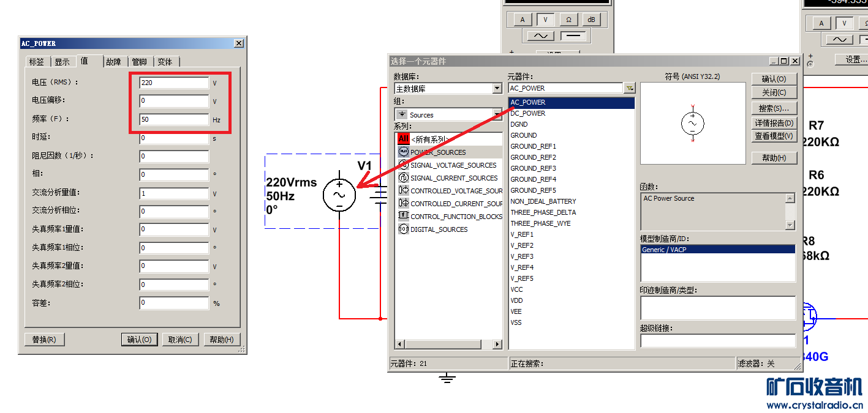868x413 pixels.
Task: Click 帮助(H) in the AC_POWER dialog
Action: pyautogui.click(x=222, y=340)
